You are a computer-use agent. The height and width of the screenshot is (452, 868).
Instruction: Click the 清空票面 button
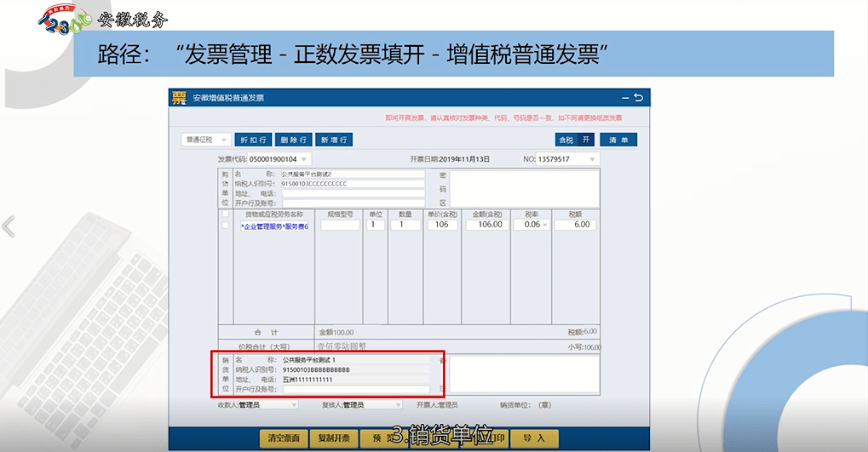click(284, 438)
